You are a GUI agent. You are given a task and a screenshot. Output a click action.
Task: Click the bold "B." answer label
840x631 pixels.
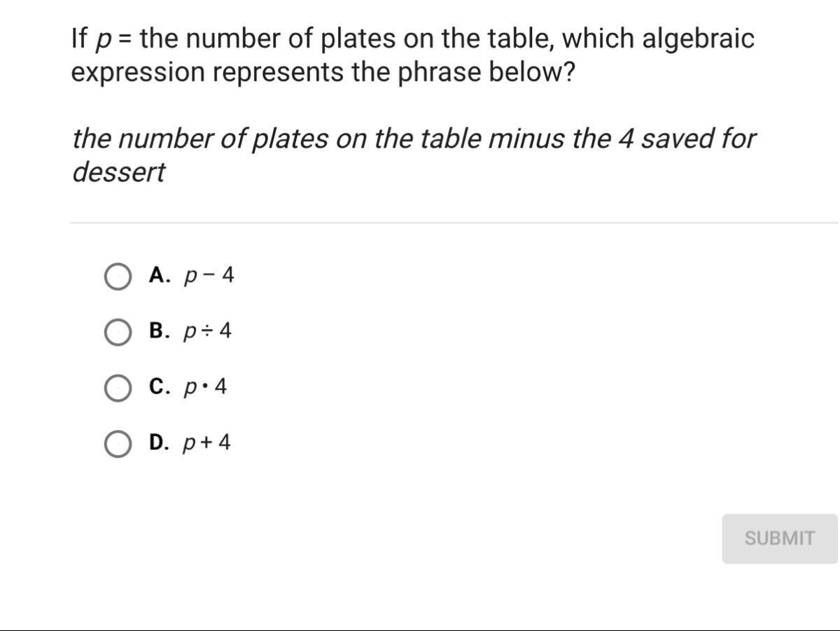click(160, 331)
